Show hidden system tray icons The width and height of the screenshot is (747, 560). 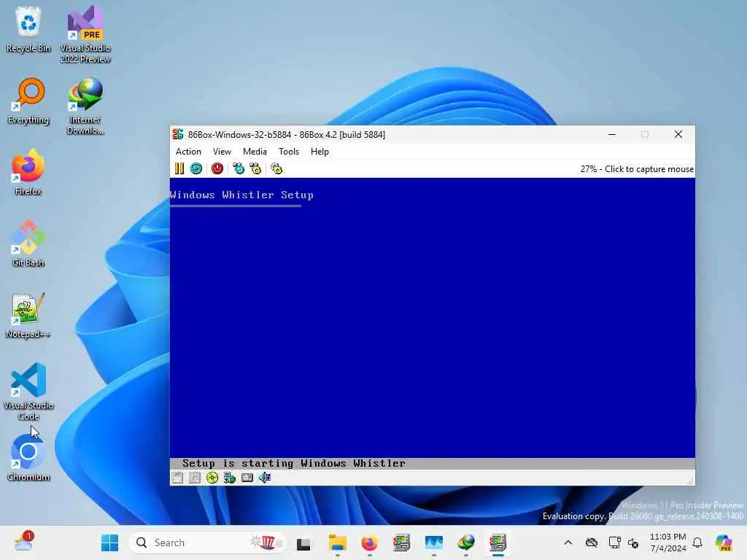coord(568,542)
